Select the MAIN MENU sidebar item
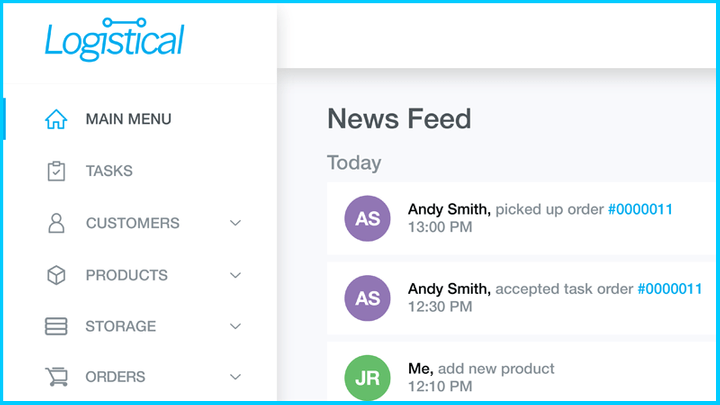 tap(128, 119)
